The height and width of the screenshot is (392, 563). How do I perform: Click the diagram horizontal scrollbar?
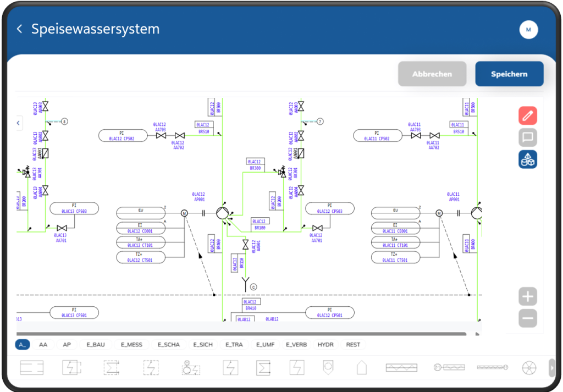tap(242, 334)
